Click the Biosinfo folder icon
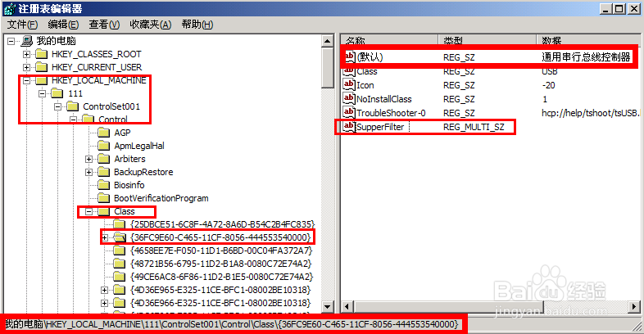 (x=103, y=185)
